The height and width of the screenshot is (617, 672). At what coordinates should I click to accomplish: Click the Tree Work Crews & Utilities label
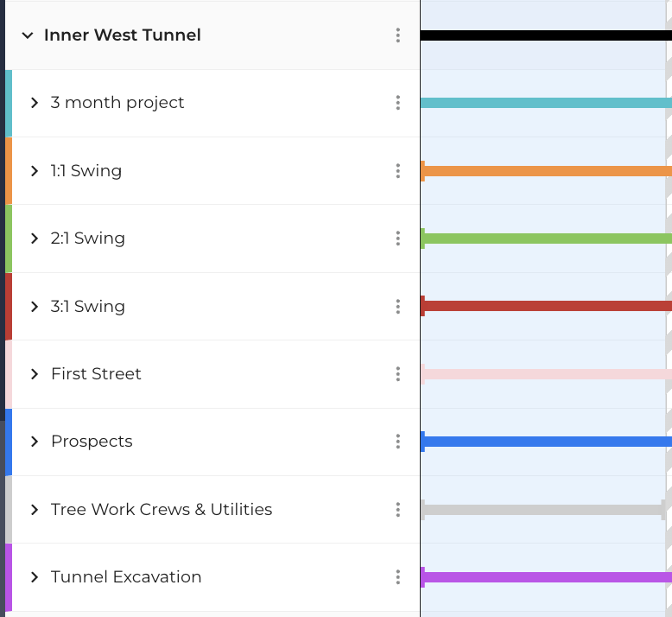[x=162, y=510]
